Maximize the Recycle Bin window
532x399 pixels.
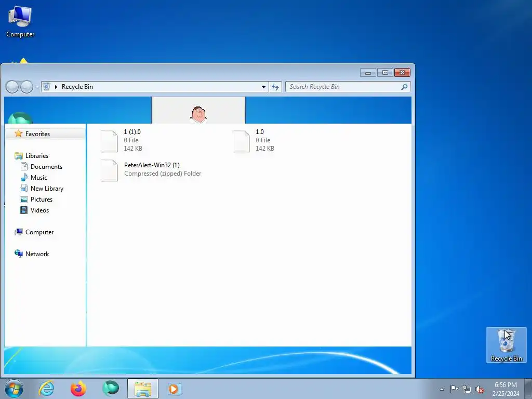click(x=385, y=73)
